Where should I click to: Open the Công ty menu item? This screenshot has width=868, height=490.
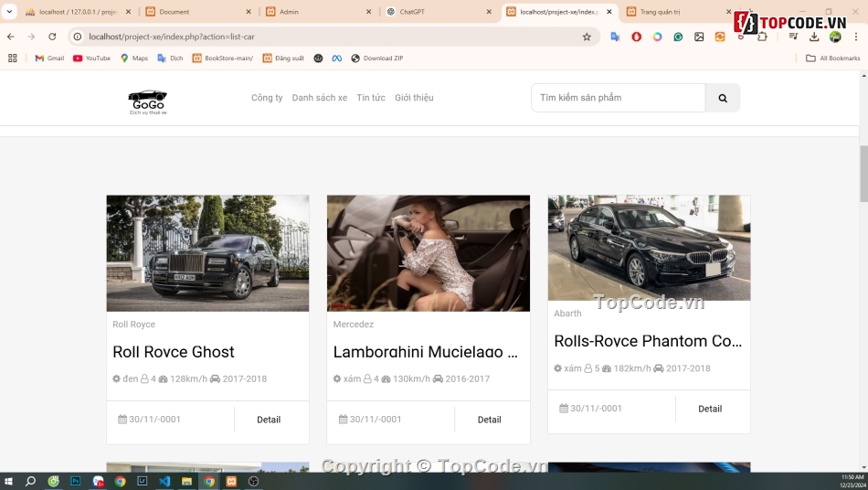click(267, 98)
